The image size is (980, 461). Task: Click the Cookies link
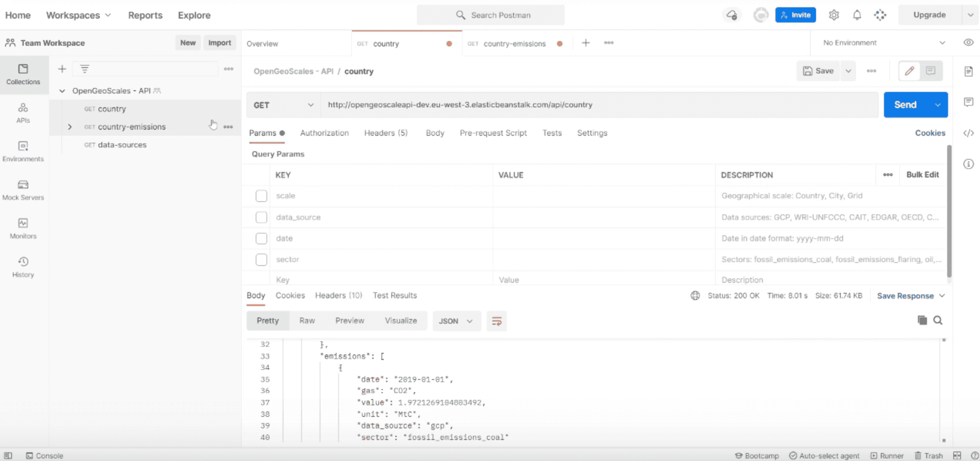coord(930,133)
